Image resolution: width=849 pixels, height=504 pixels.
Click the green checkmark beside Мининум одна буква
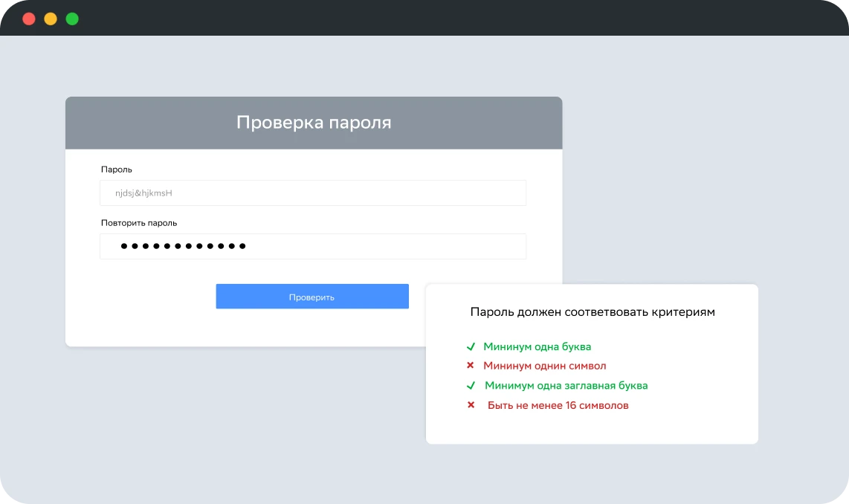tap(471, 347)
